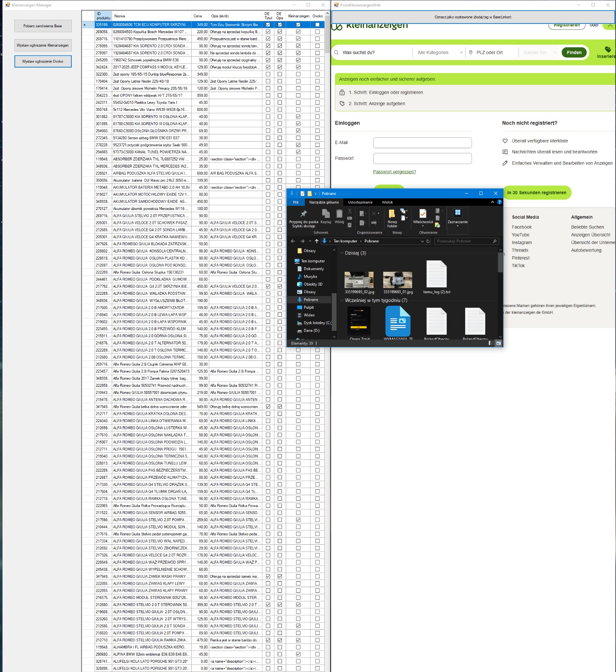Click the Explorer back arrow
Screen dimensions: 616x672
click(x=293, y=241)
